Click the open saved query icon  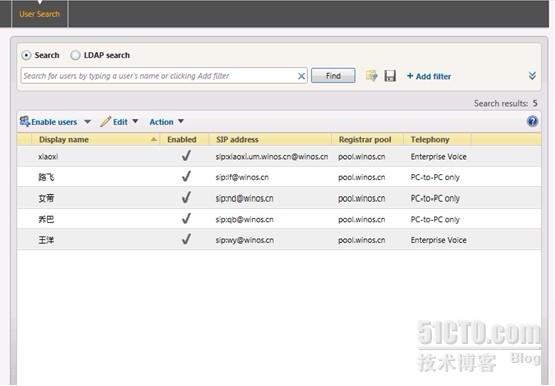(x=371, y=75)
